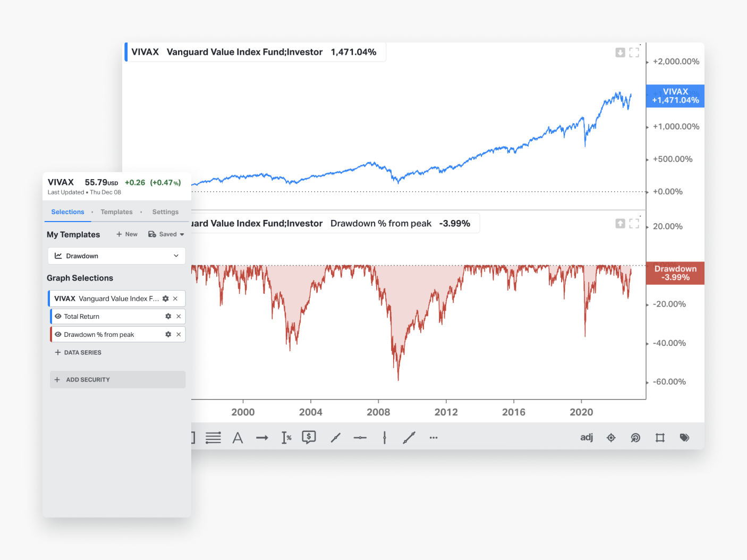The width and height of the screenshot is (747, 560).
Task: Open Total Return series settings gear
Action: coord(168,316)
